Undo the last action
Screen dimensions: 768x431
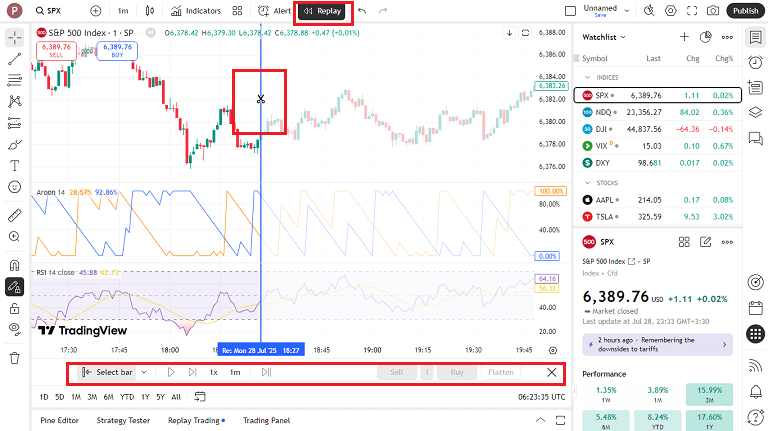pyautogui.click(x=362, y=11)
